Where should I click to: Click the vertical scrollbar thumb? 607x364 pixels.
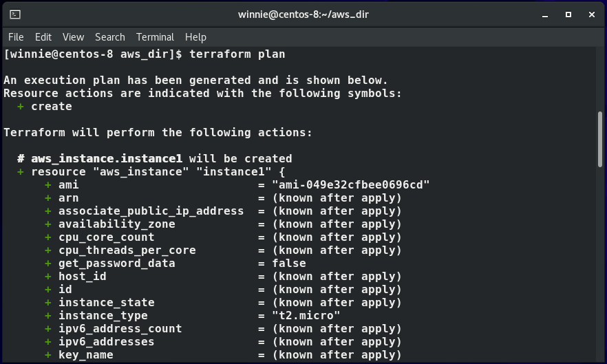[x=600, y=139]
